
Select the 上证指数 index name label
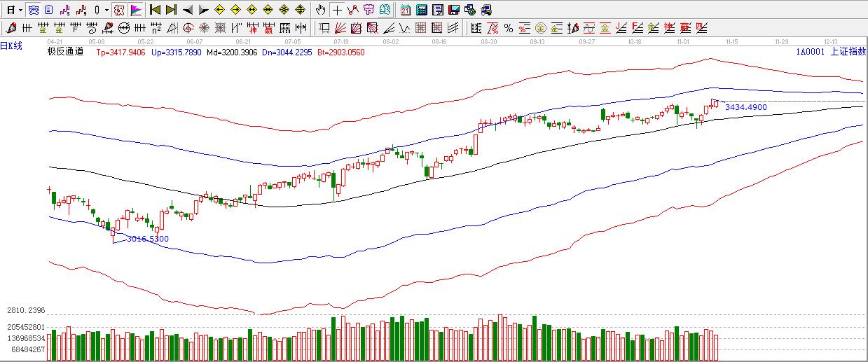(x=848, y=51)
